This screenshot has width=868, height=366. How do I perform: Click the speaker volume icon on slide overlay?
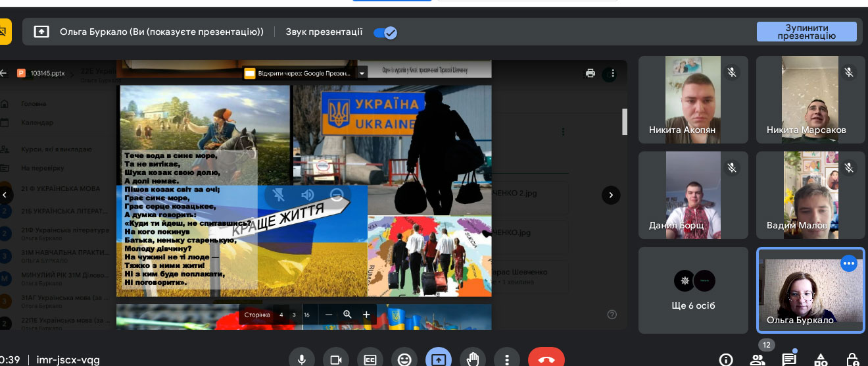coord(308,195)
